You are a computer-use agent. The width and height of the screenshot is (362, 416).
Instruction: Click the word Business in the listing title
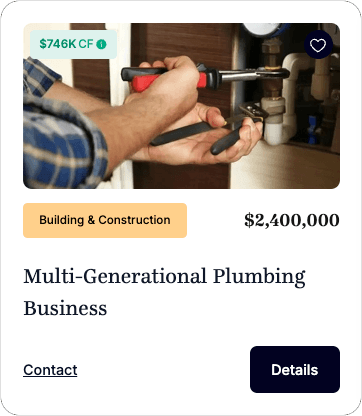[65, 308]
